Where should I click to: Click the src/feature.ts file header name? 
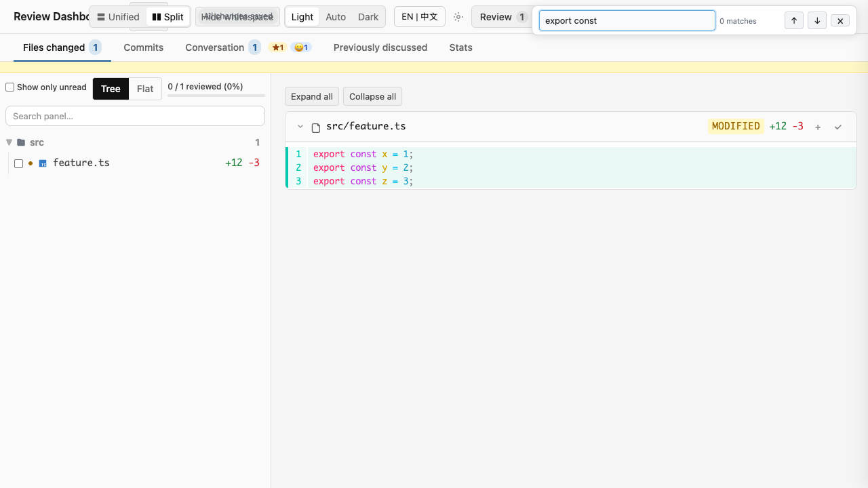(366, 126)
